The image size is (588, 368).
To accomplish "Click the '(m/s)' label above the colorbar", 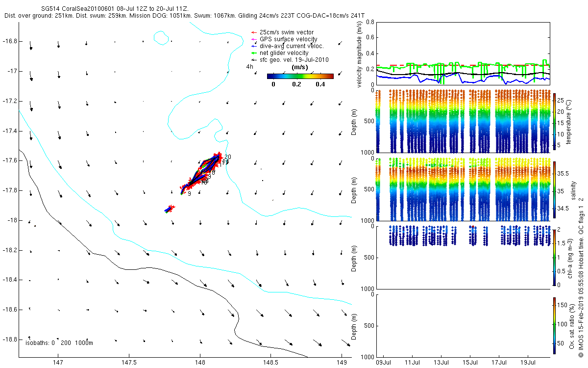I will click(299, 67).
